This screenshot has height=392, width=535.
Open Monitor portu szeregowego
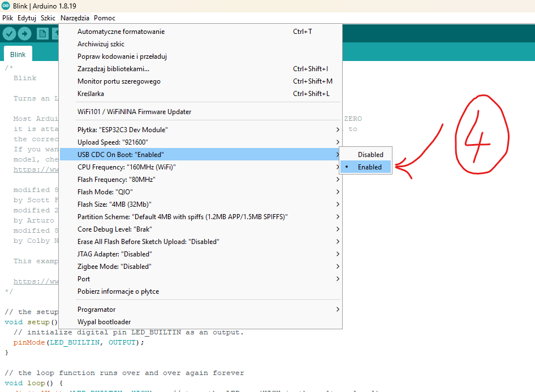[201, 81]
